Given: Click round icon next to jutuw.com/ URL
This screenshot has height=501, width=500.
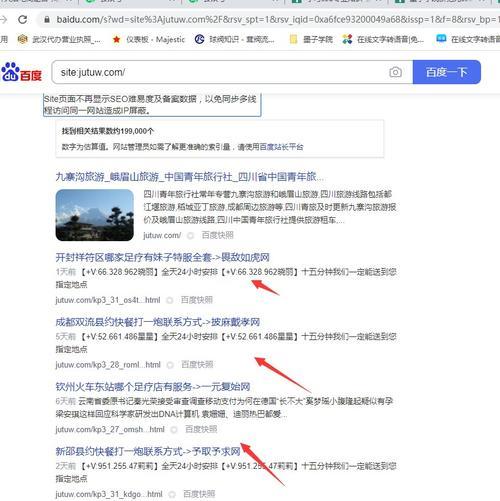Looking at the screenshot, I should tap(190, 236).
